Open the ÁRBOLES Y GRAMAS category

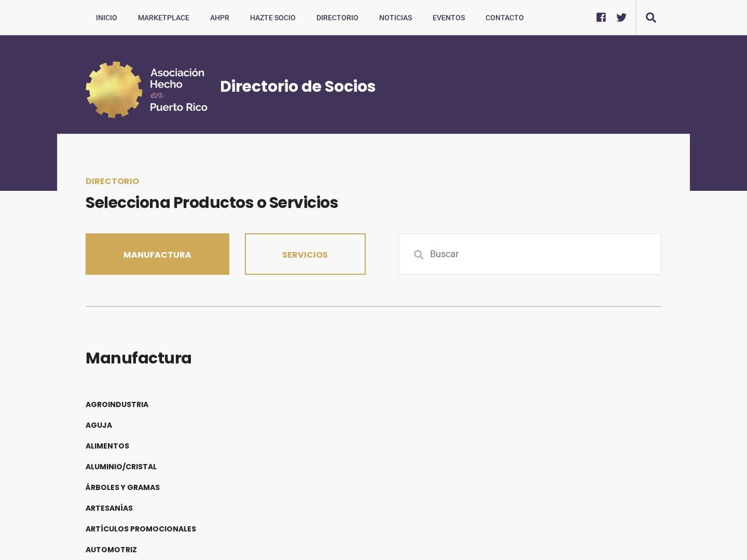[123, 487]
